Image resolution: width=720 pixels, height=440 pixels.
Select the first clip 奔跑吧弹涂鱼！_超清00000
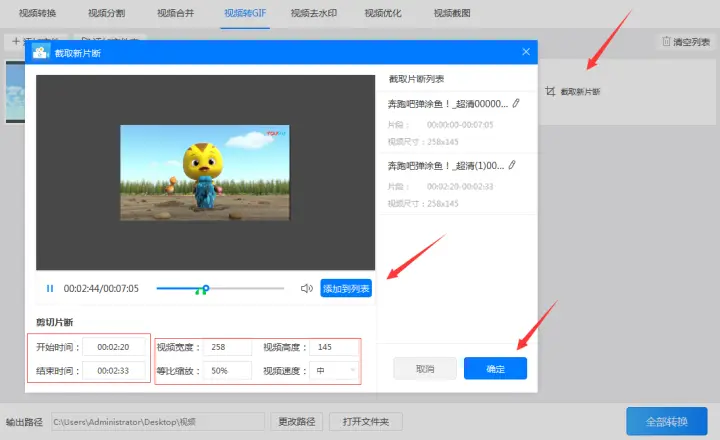(x=447, y=104)
